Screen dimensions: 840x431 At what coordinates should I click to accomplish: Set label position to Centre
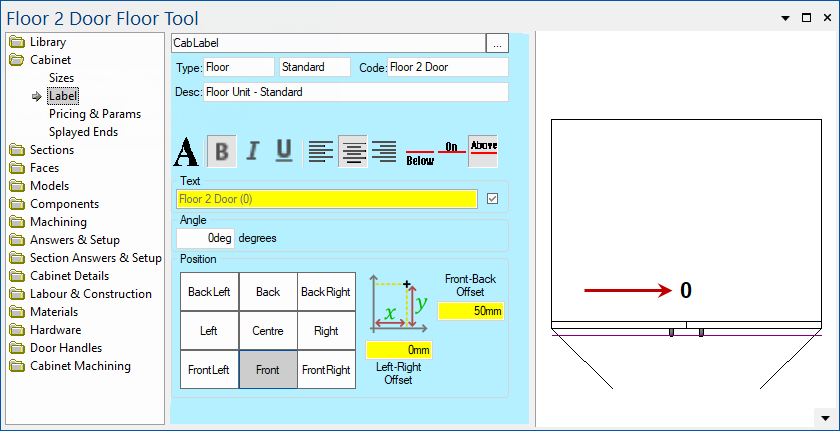(268, 331)
